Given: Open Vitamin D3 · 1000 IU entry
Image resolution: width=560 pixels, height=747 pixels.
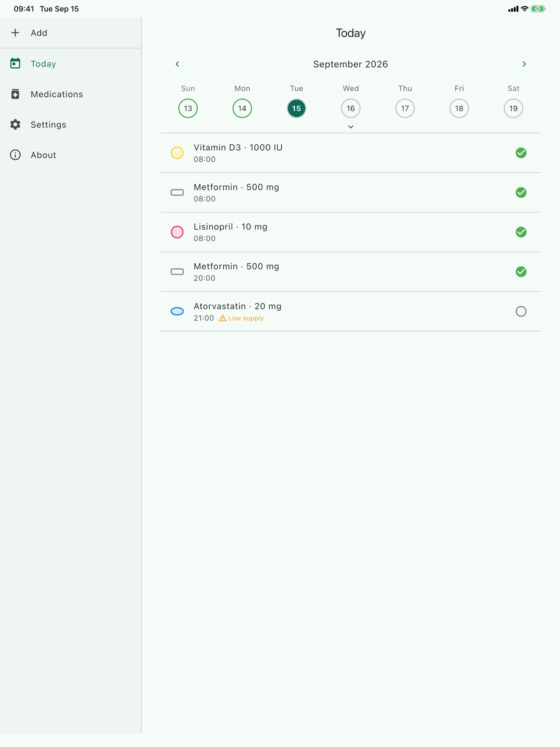Looking at the screenshot, I should click(x=351, y=153).
